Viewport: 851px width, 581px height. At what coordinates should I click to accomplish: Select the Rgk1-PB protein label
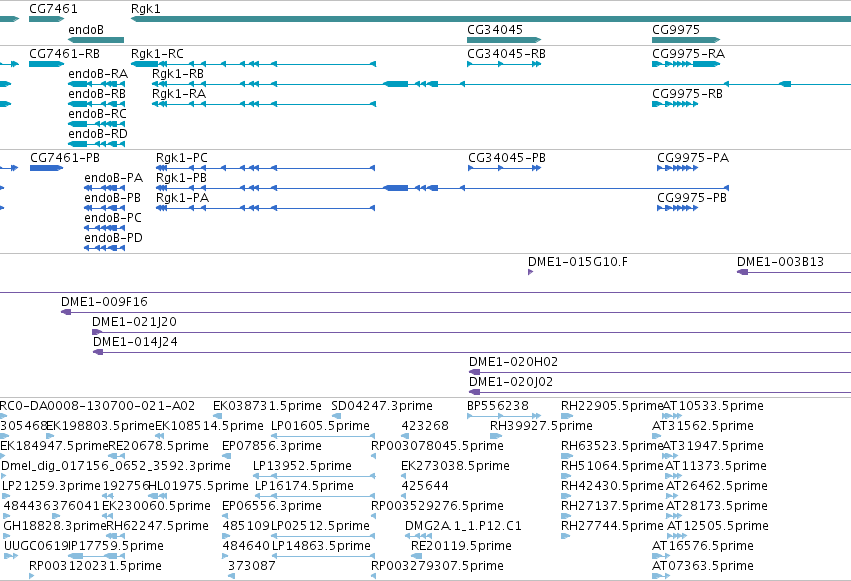(181, 178)
